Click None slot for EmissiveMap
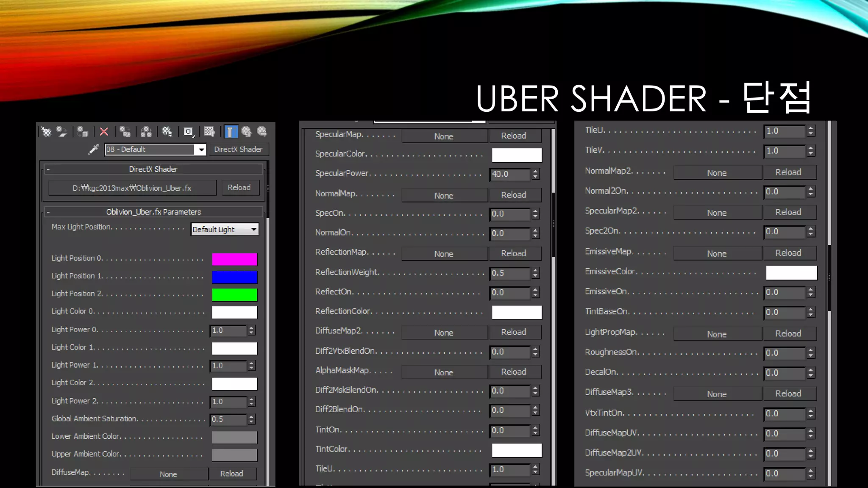Viewport: 868px width, 488px height. point(717,253)
